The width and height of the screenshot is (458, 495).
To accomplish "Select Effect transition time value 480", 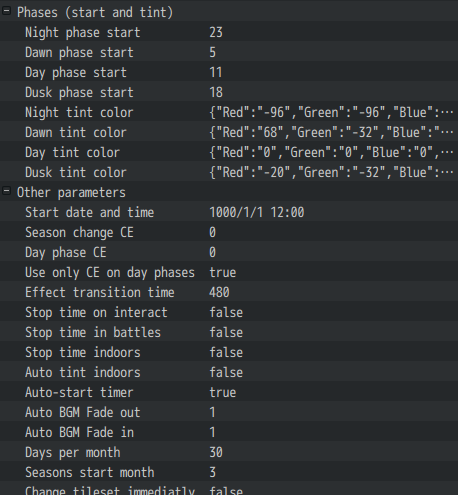I will [x=219, y=292].
